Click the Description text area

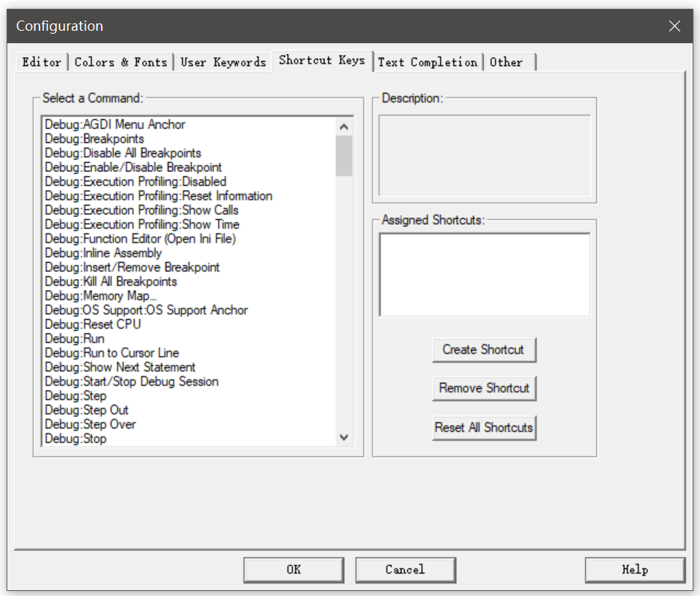485,155
